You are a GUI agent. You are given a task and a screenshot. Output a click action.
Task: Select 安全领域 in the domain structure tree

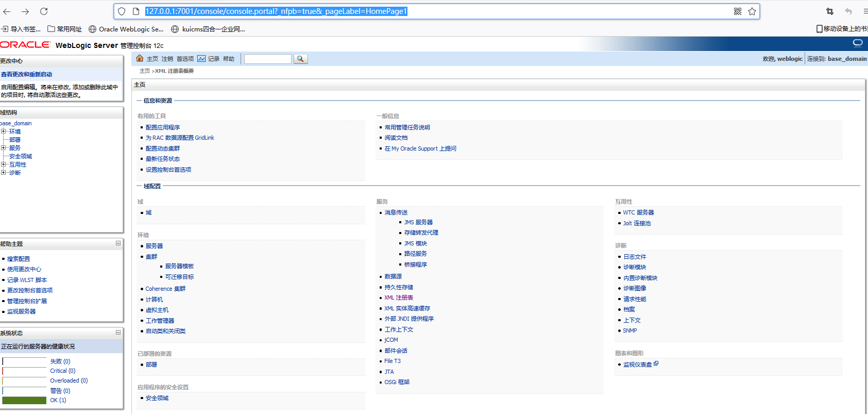[x=21, y=156]
